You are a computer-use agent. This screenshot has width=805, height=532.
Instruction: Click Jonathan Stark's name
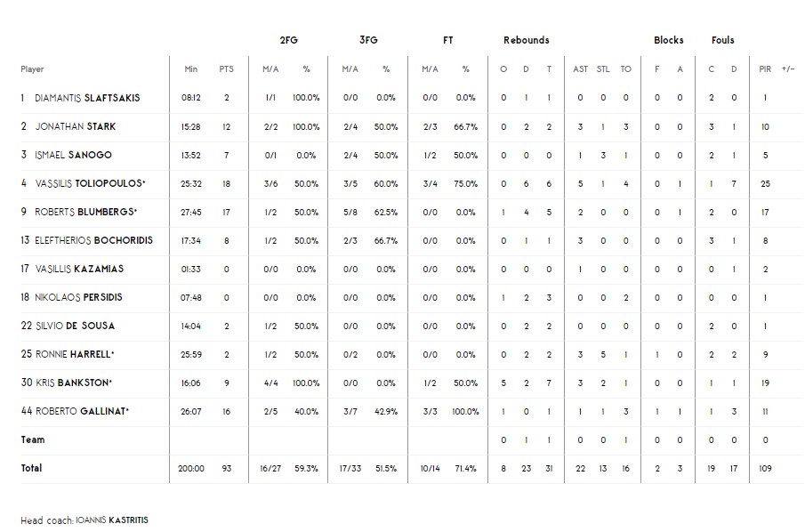point(76,126)
